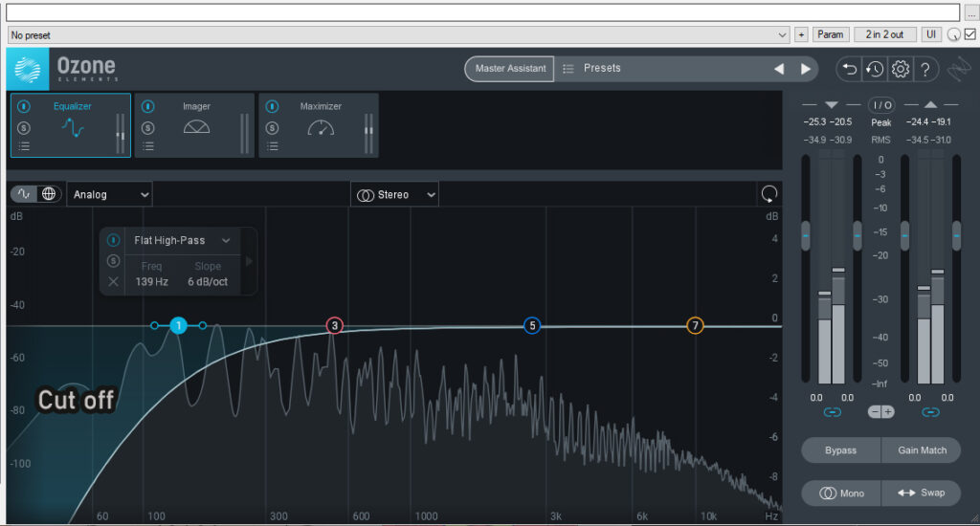Click the I/O meter button
This screenshot has height=526, width=980.
point(881,105)
